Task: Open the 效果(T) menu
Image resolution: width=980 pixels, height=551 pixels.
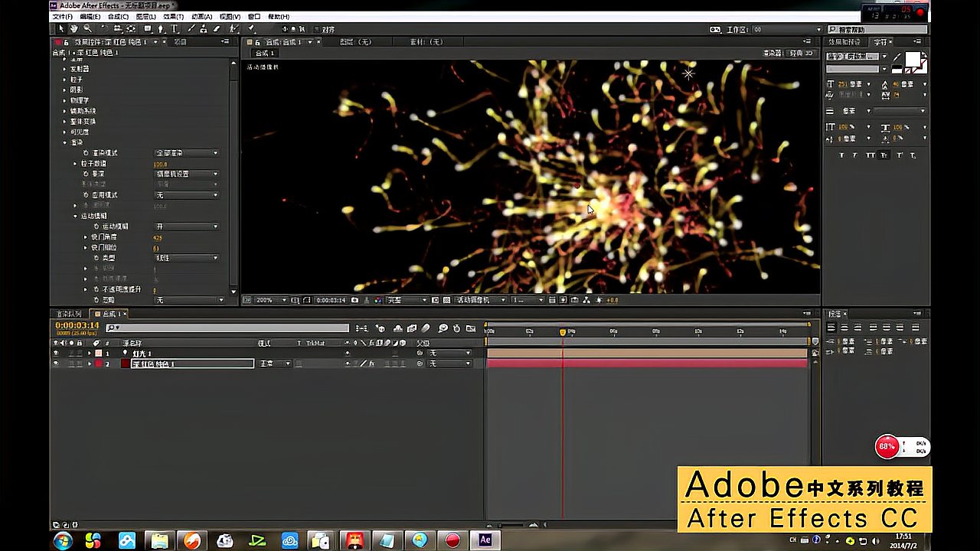Action: point(174,16)
